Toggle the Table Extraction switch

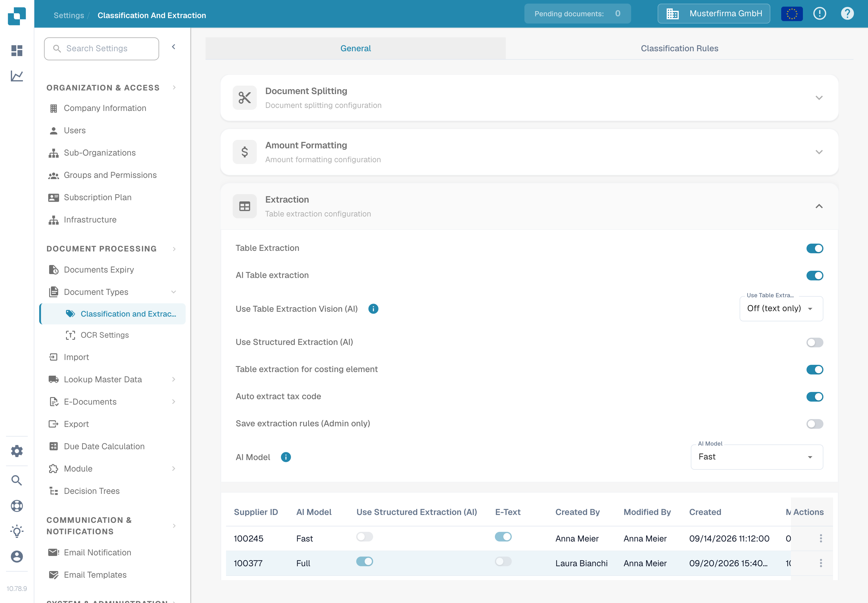[815, 248]
